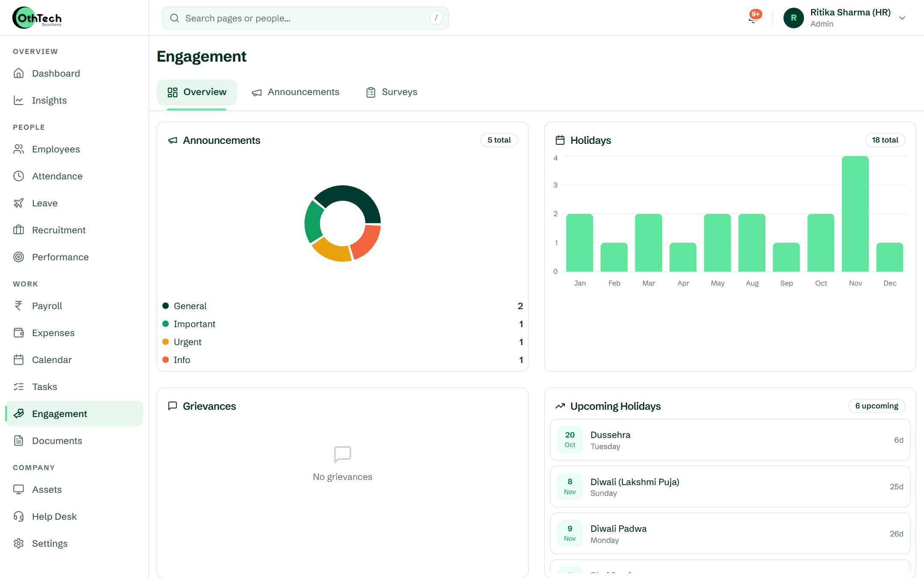Screen dimensions: 924x578
Task: Switch to the Announcements tab
Action: click(295, 92)
